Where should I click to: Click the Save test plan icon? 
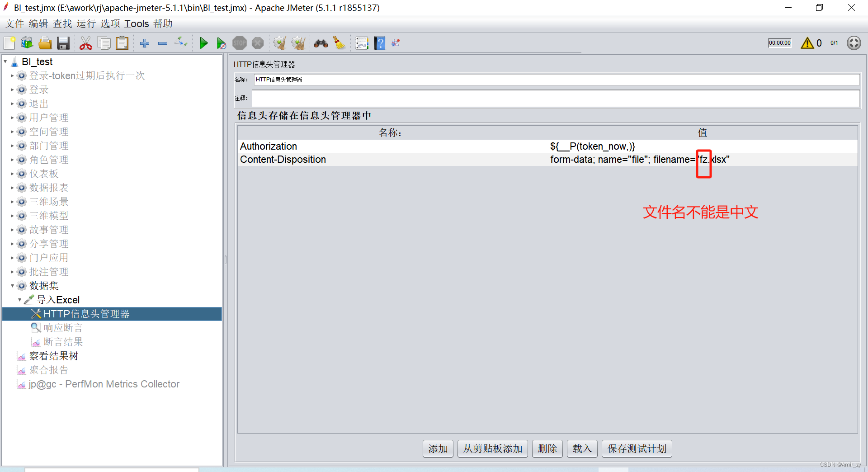click(x=63, y=43)
